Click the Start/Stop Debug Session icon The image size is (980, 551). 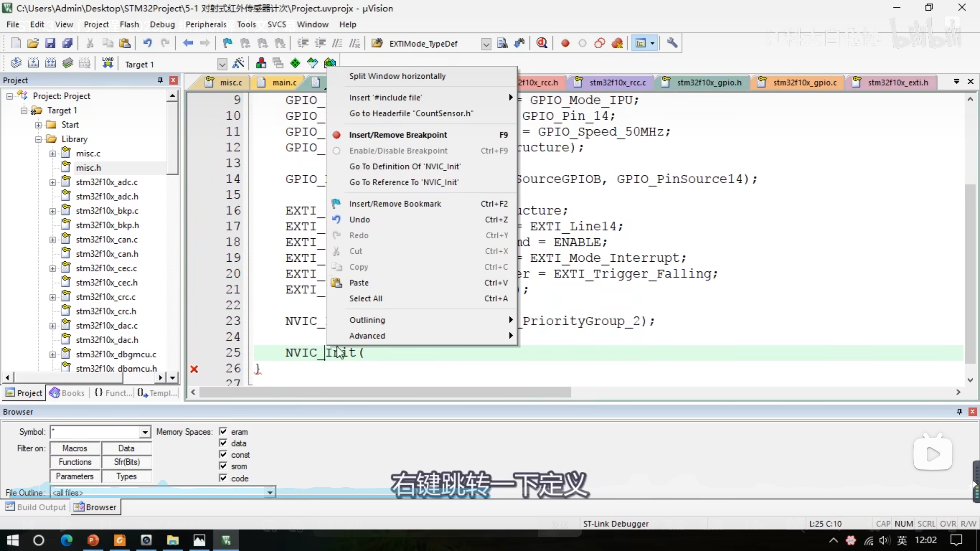coord(542,43)
